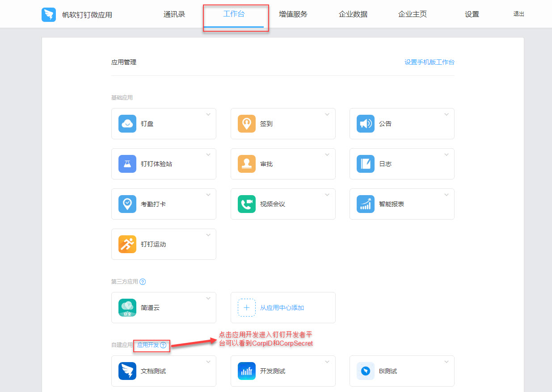Open the 日志 app icon

366,164
